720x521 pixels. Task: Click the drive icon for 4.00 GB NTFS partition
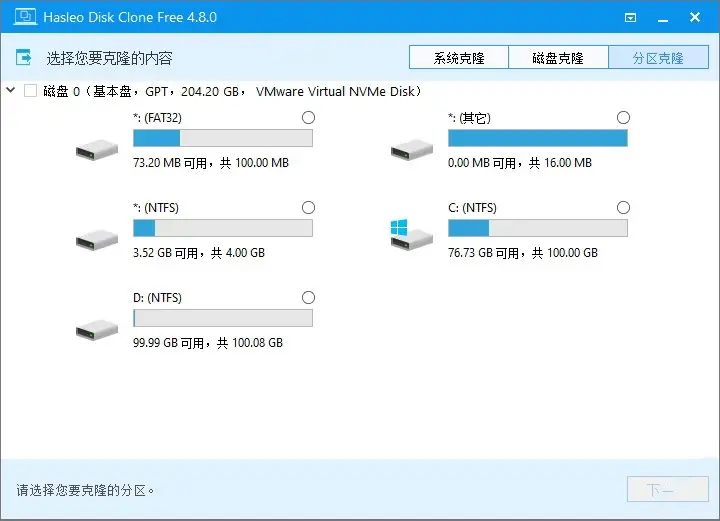click(x=97, y=240)
